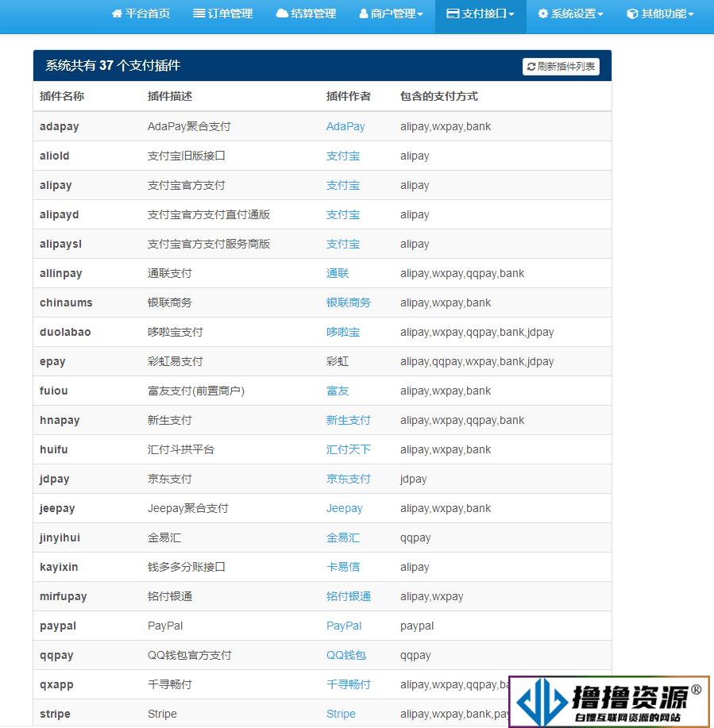714x728 pixels.
Task: Select the chinaums plugin name
Action: pos(66,302)
